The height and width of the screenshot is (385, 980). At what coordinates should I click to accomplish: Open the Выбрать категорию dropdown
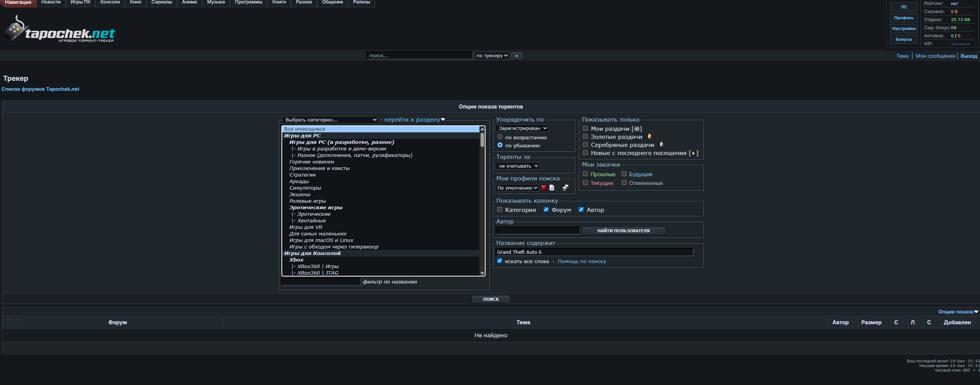330,120
